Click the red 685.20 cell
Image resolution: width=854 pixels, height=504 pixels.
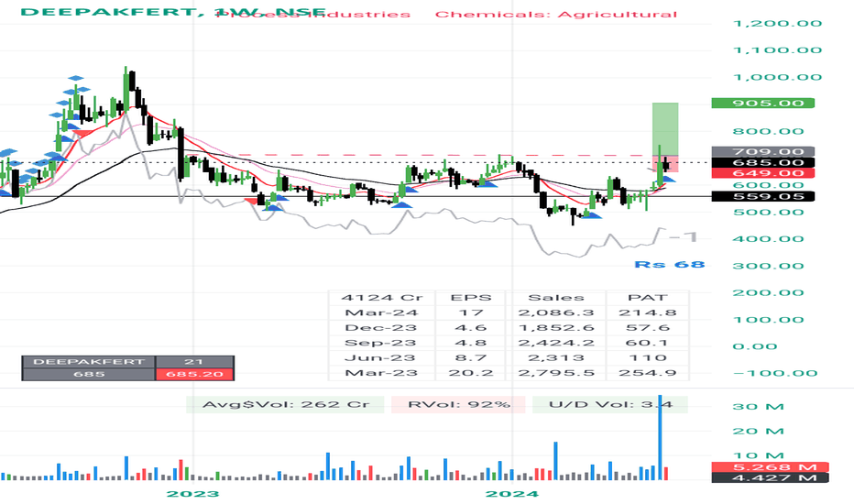click(x=194, y=374)
